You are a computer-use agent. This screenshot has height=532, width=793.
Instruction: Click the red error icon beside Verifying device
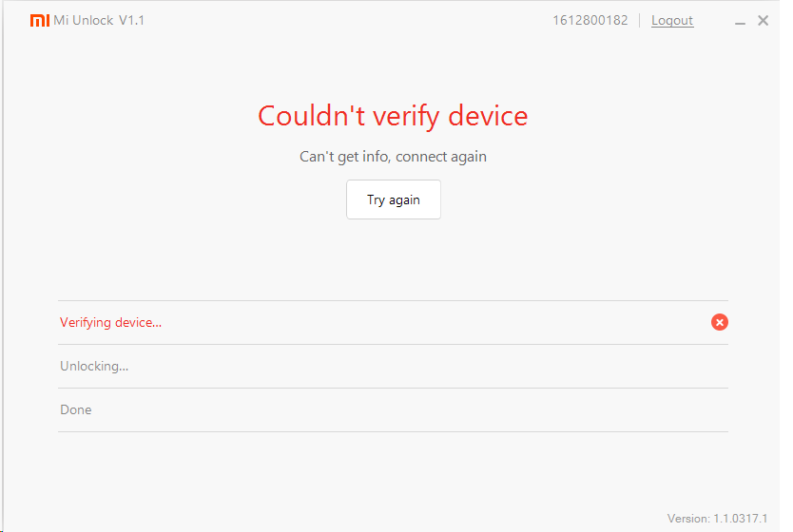[720, 322]
